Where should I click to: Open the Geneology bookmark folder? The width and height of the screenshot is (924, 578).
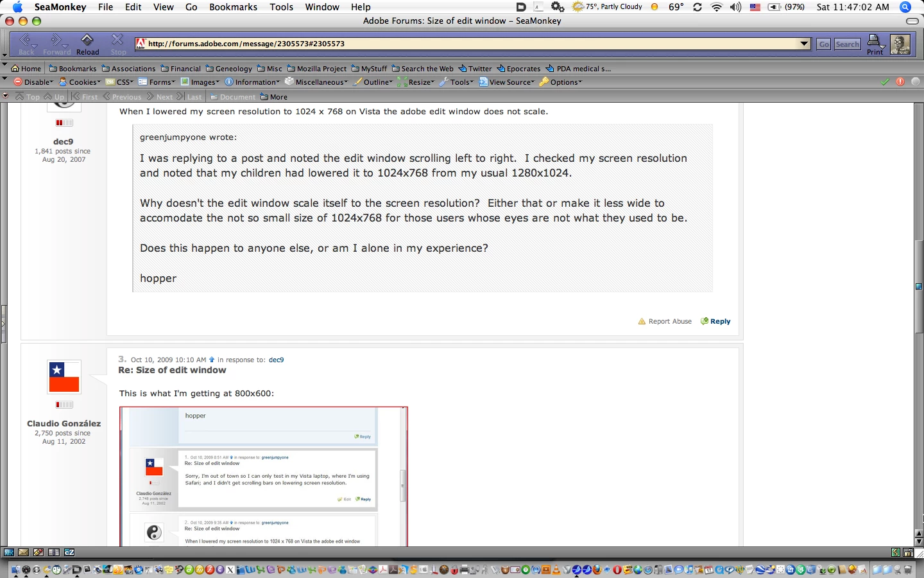coord(229,69)
